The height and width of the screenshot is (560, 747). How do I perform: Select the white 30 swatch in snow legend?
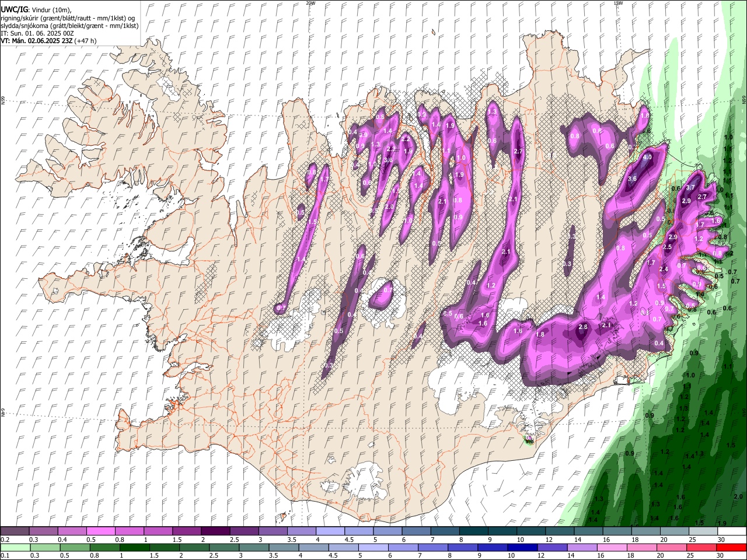732,531
